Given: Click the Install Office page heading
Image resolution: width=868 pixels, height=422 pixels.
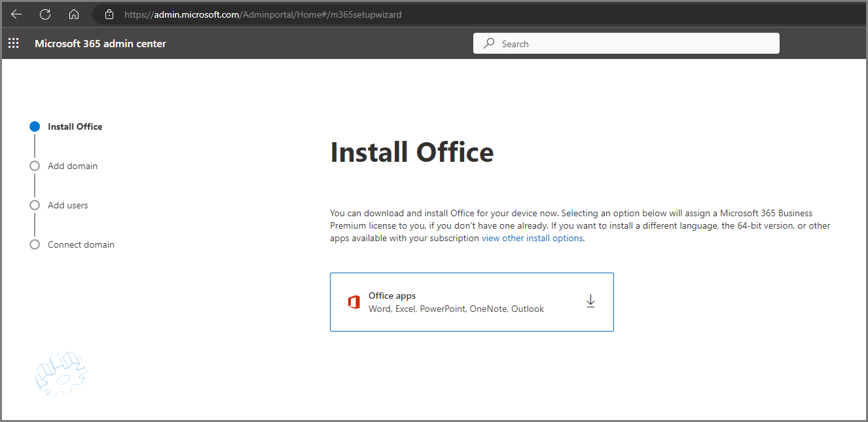Looking at the screenshot, I should coord(412,152).
